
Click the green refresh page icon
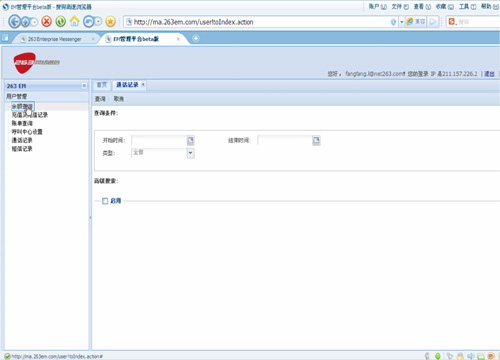click(61, 22)
